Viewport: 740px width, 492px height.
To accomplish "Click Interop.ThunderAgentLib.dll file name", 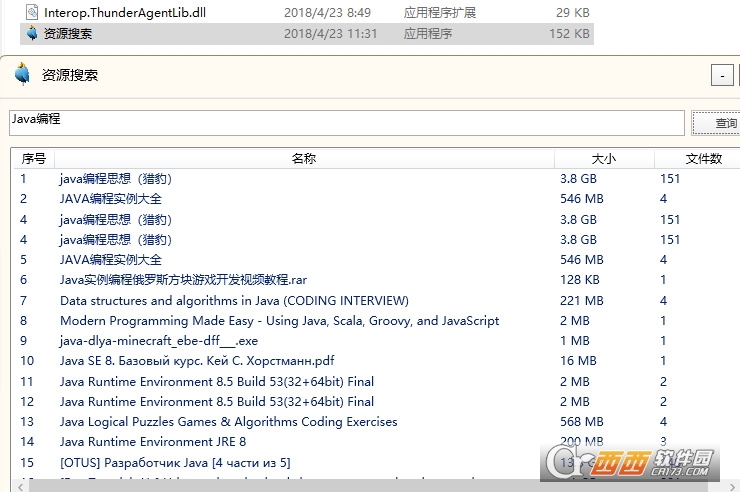I will [x=125, y=13].
